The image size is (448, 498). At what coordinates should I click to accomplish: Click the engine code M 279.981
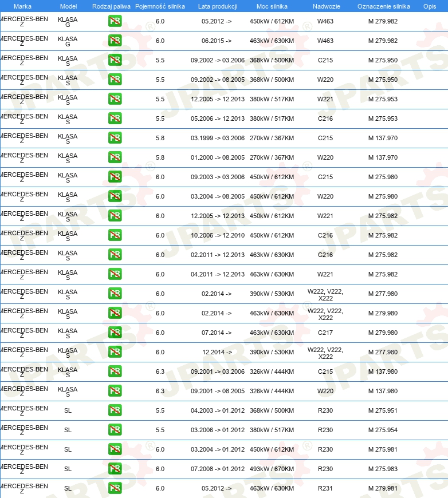(383, 488)
